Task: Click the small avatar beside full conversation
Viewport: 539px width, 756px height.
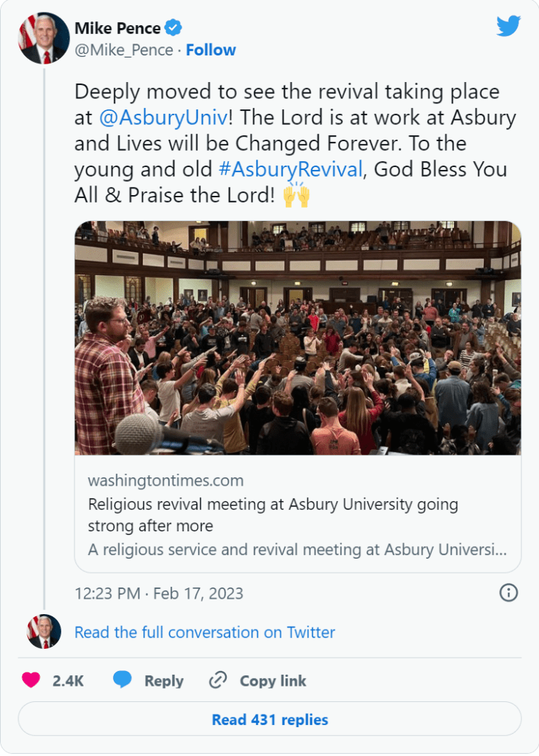Action: [44, 632]
